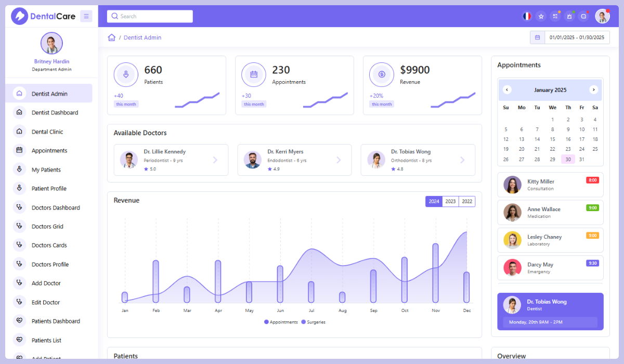624x364 pixels.
Task: Open the date range picker for January 2025
Action: [569, 37]
